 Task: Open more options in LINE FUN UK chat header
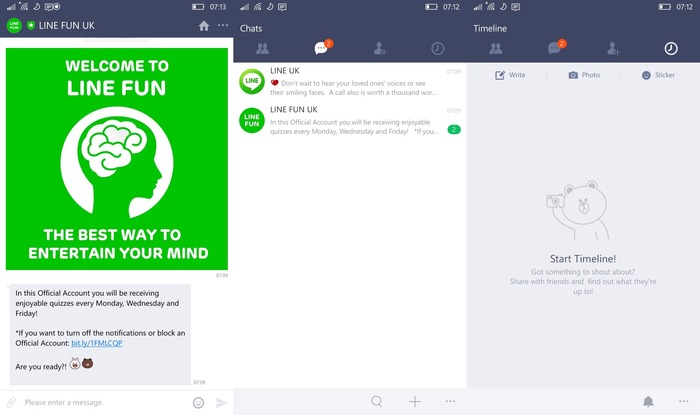(x=223, y=25)
